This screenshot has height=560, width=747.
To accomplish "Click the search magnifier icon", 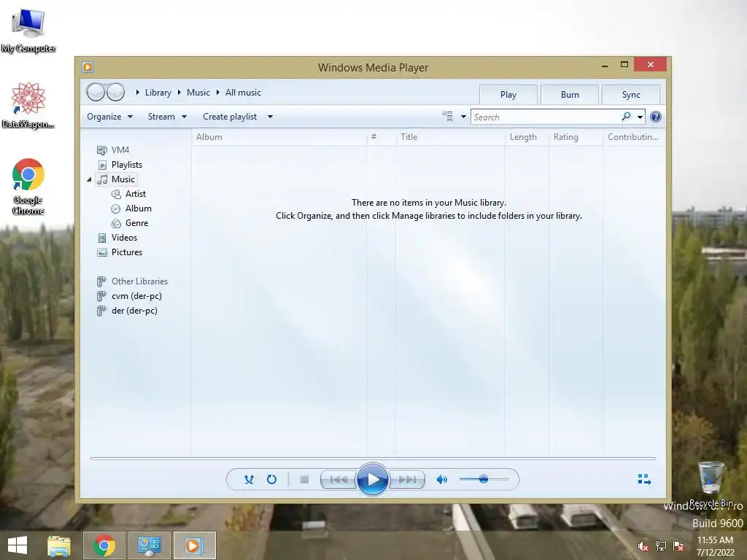I will [626, 117].
